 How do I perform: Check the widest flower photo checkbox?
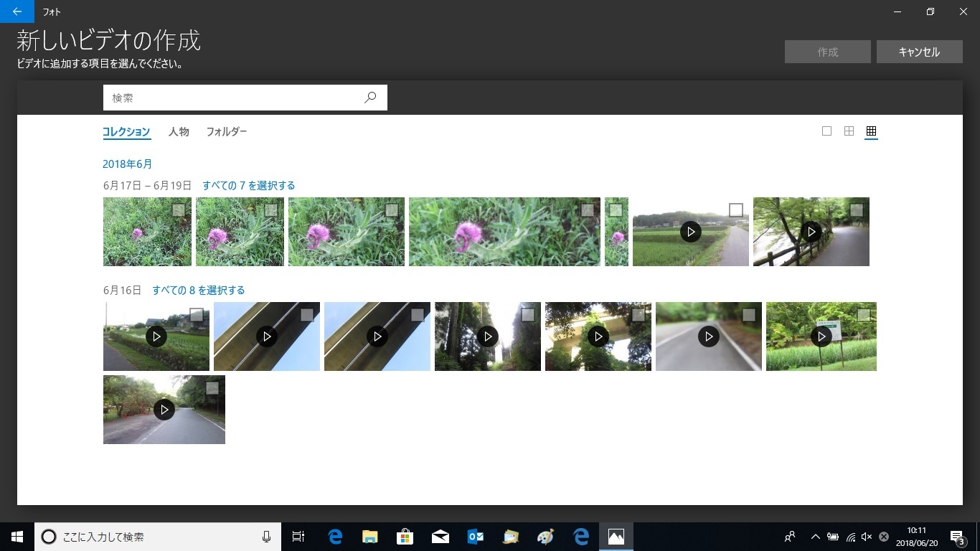click(x=588, y=210)
